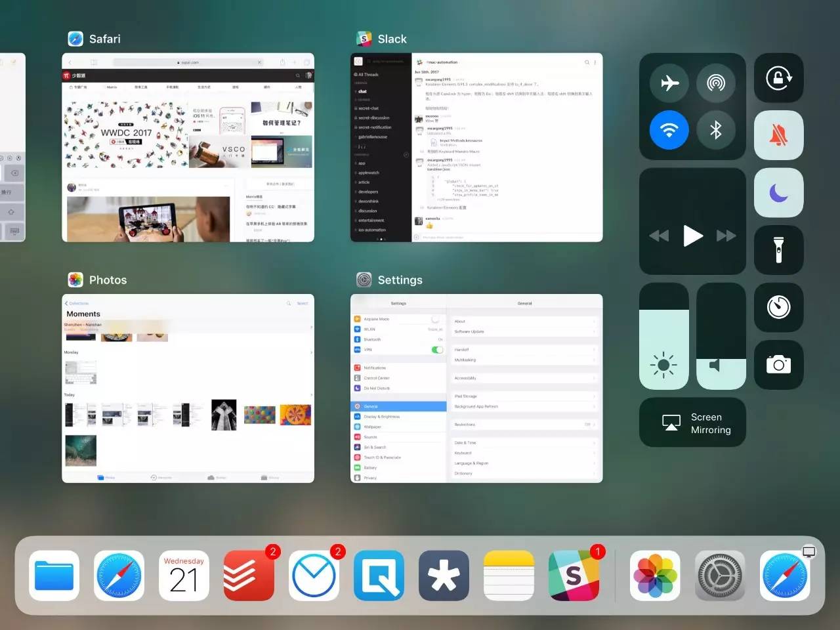
Task: Open Screen Mirroring options
Action: point(693,423)
